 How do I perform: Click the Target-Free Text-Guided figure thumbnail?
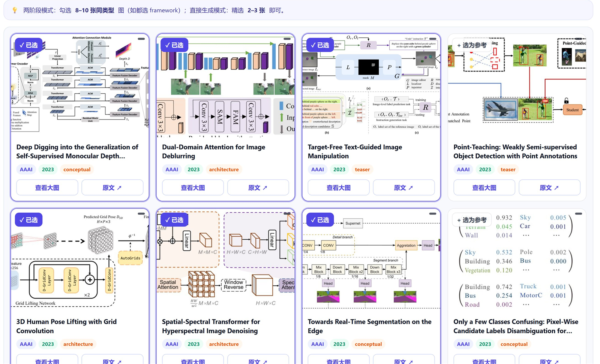pos(371,85)
